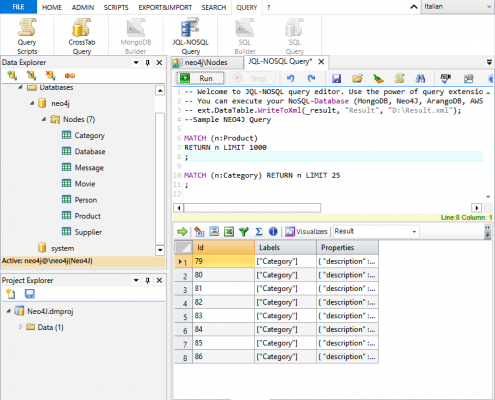Export results to Excel via the green icon
The height and width of the screenshot is (400, 495).
click(x=229, y=231)
